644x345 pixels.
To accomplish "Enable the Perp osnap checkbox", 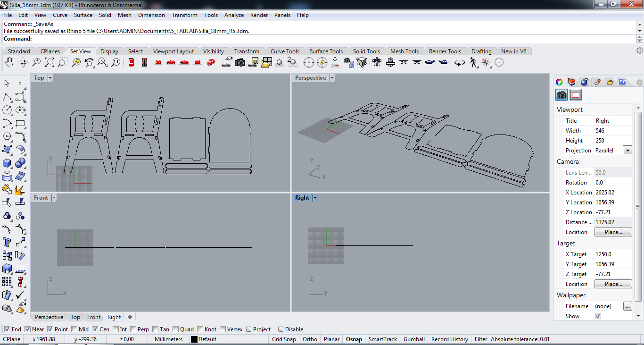I will [133, 329].
